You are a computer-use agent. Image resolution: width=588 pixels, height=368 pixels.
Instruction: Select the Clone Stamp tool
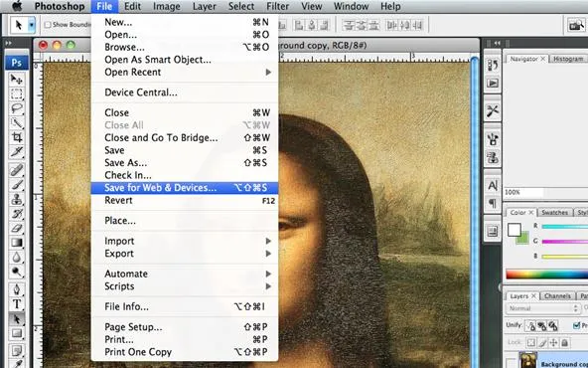coord(17,199)
